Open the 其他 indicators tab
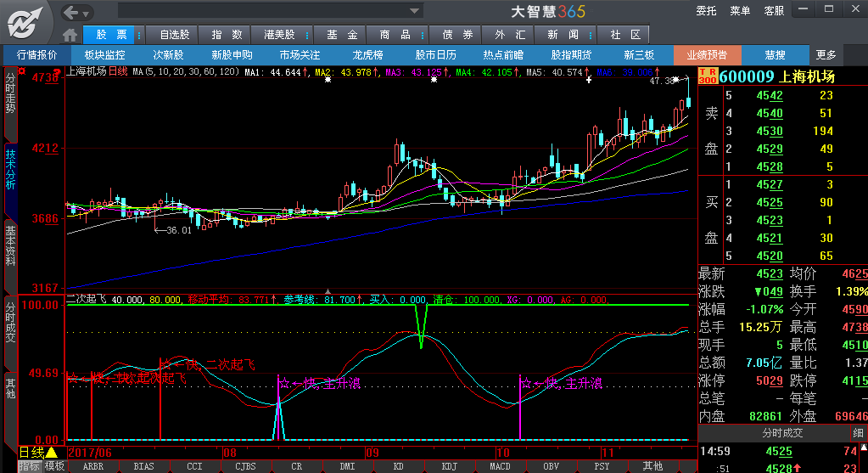 [x=652, y=466]
